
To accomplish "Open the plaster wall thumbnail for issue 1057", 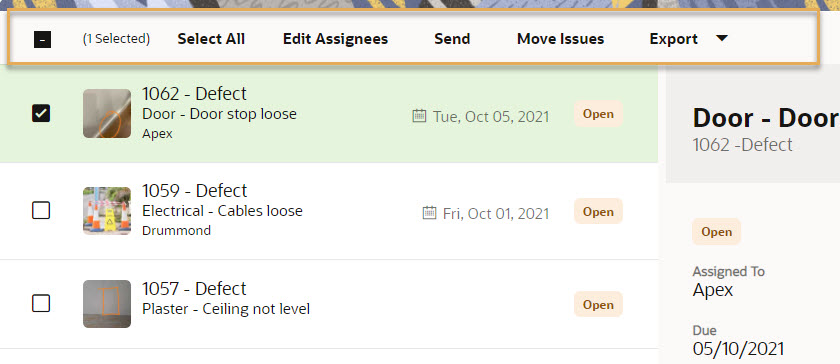I will pyautogui.click(x=107, y=303).
